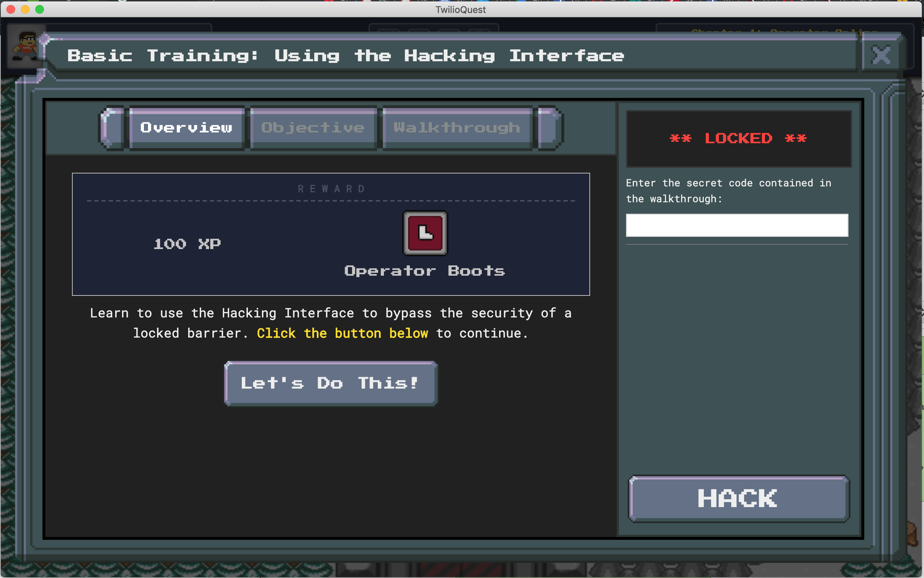Click the Basic Training dialog title

(x=345, y=56)
